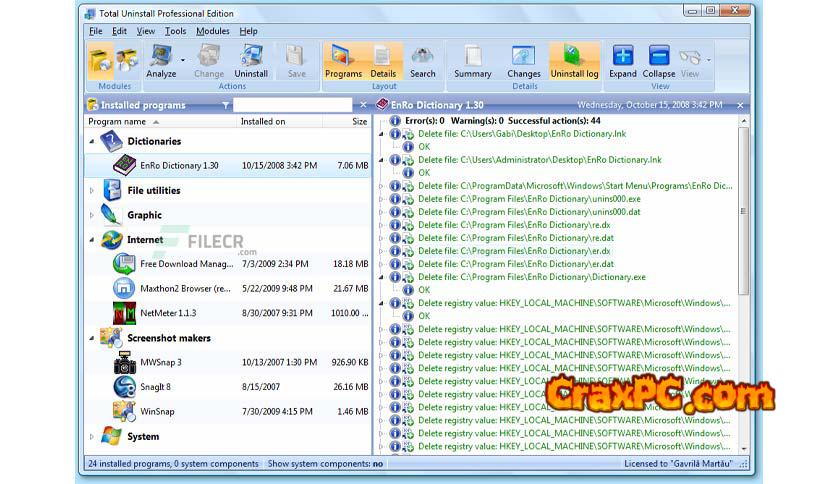Open the Search binoculars tool
The height and width of the screenshot is (484, 836).
pos(422,61)
